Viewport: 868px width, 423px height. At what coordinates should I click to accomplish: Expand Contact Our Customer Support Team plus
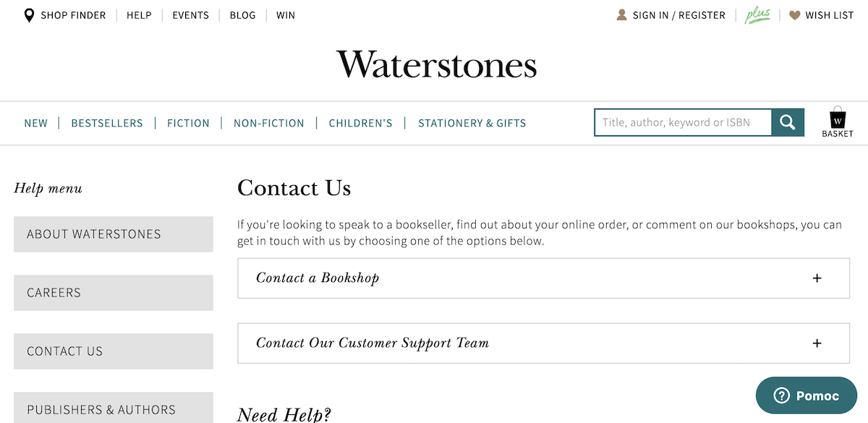817,343
